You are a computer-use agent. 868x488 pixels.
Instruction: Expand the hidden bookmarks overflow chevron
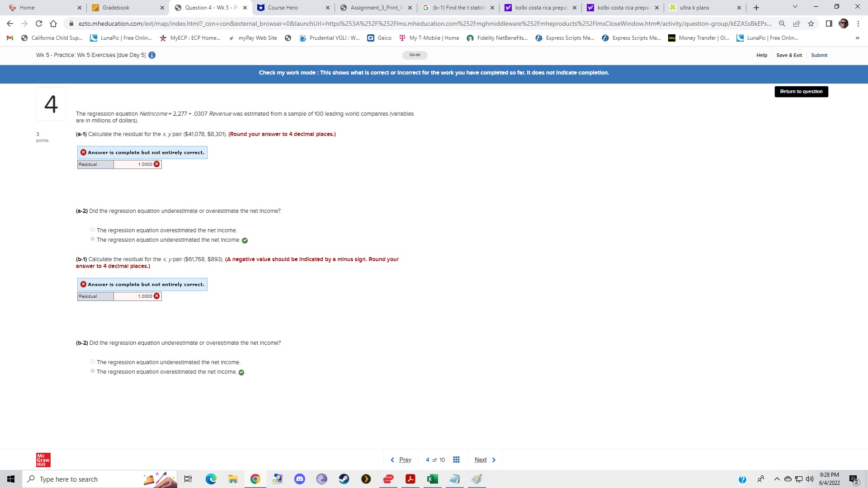click(857, 38)
